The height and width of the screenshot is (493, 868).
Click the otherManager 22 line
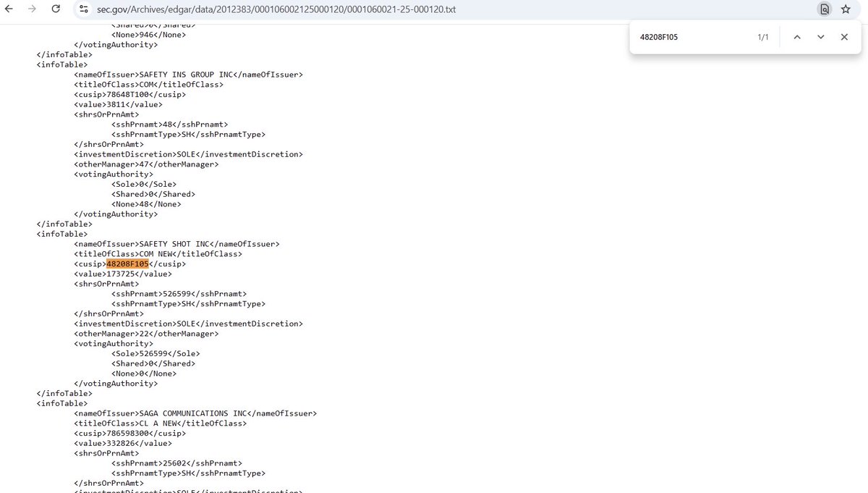146,334
